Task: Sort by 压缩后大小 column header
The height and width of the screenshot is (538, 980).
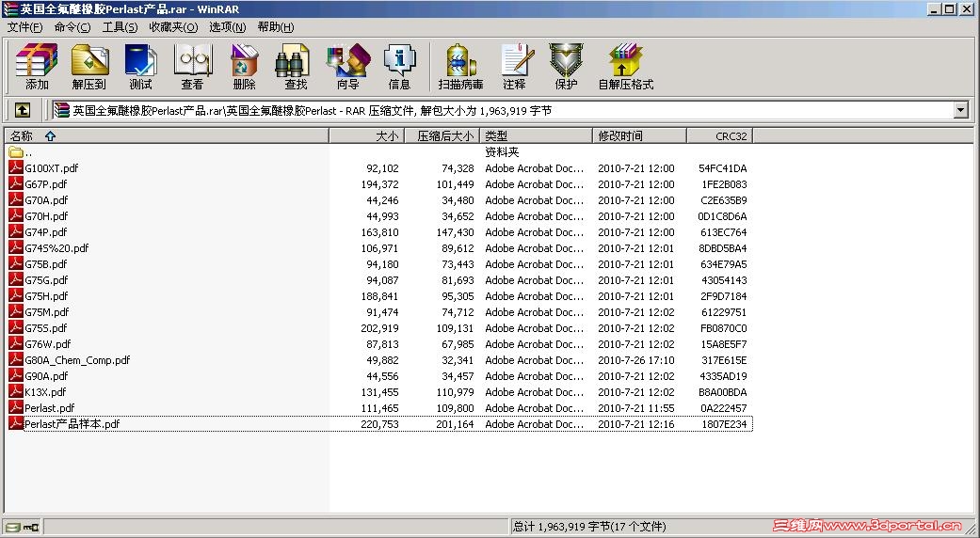Action: coord(442,135)
